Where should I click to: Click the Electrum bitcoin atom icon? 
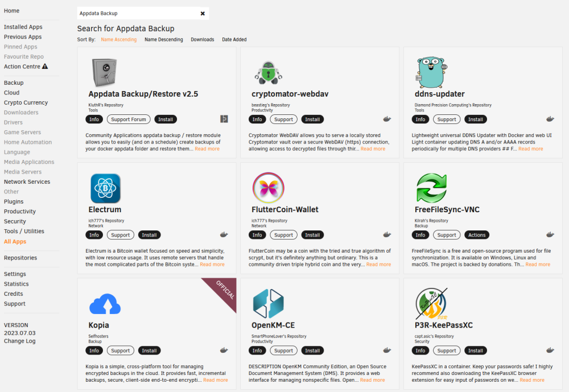coord(105,188)
